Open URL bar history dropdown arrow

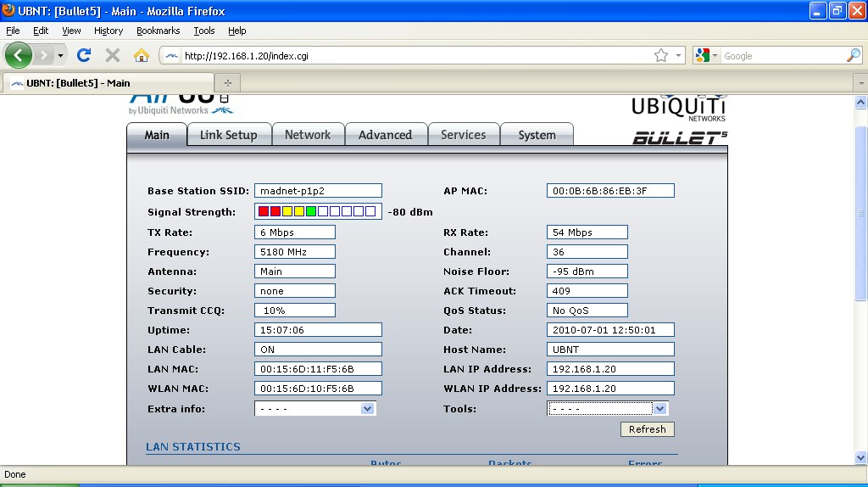pyautogui.click(x=678, y=55)
